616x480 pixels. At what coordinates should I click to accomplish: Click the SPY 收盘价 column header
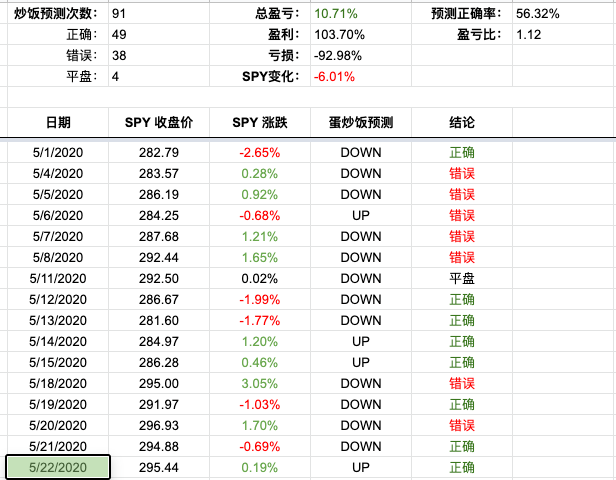159,123
